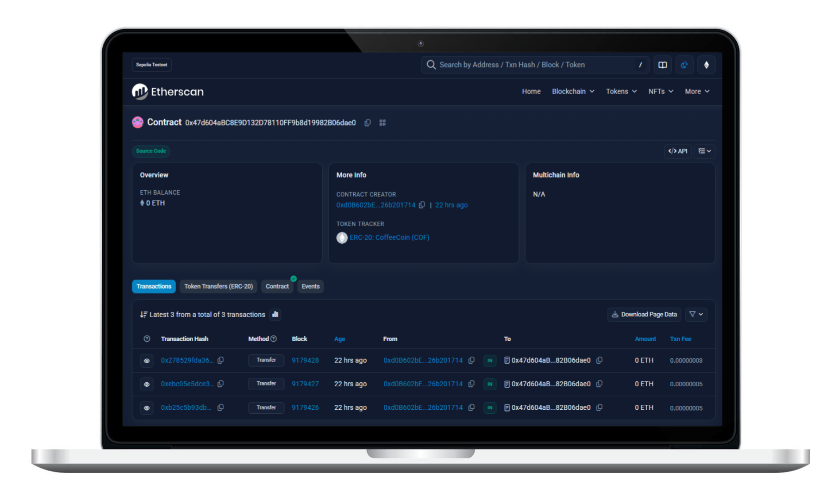Click the help icon in the table header's first column
This screenshot has width=839, height=504.
coord(147,339)
